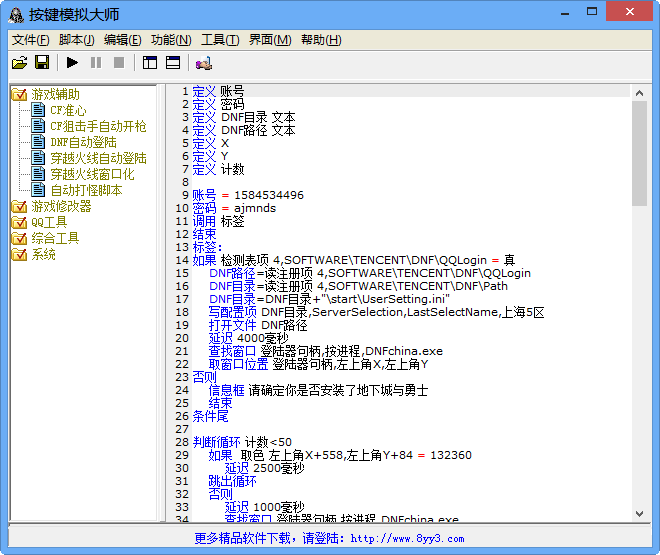The height and width of the screenshot is (555, 660).
Task: Maximize the 按键模拟大师 window
Action: point(592,12)
